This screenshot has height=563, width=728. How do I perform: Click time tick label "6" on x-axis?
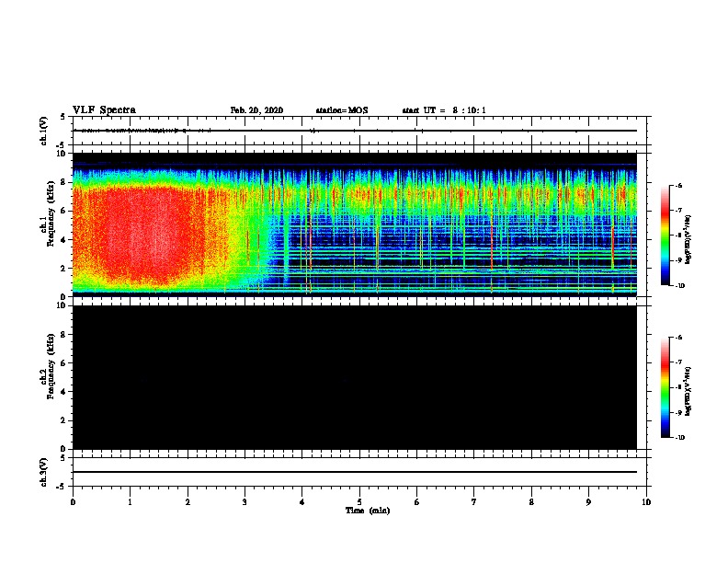[417, 502]
